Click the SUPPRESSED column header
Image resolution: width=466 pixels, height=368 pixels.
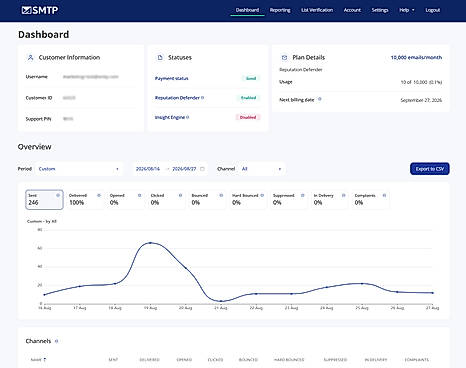coord(335,360)
